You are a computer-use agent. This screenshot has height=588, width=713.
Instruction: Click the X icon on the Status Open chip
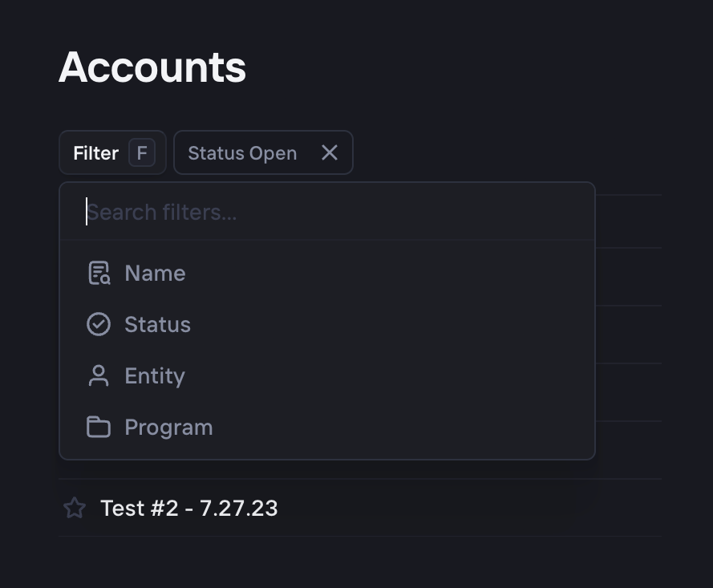[x=329, y=152]
